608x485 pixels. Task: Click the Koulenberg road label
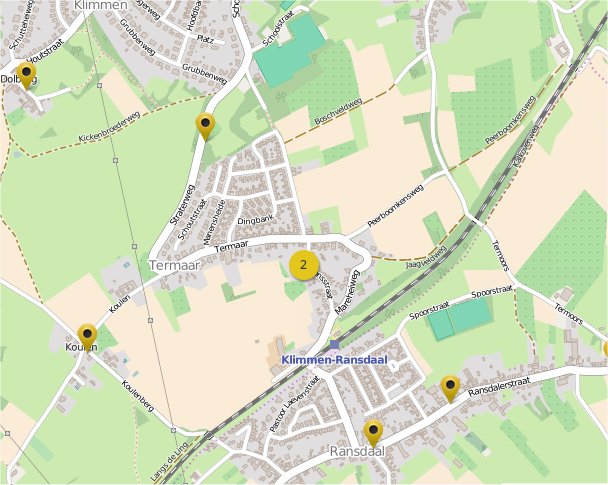[x=138, y=396]
